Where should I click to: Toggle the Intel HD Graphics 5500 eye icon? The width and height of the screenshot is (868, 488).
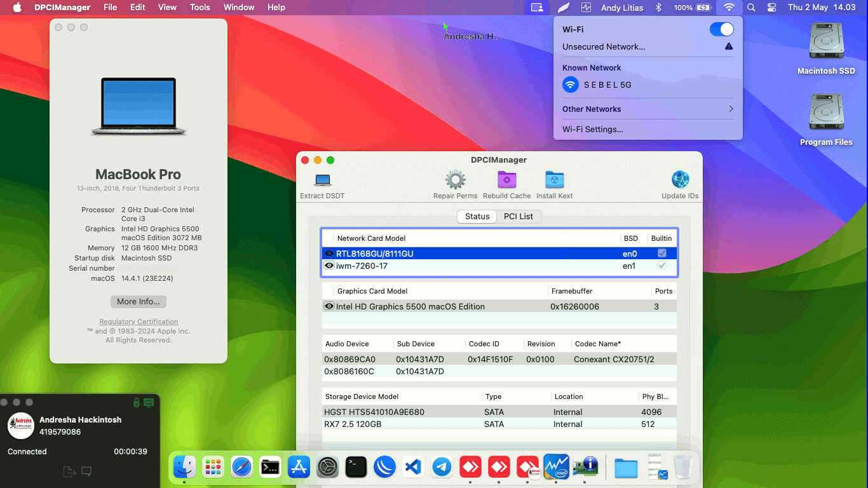(329, 306)
